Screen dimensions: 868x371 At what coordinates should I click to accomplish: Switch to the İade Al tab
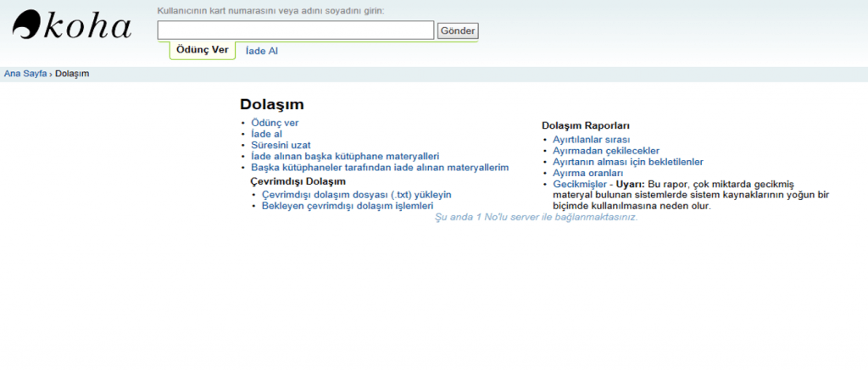261,51
